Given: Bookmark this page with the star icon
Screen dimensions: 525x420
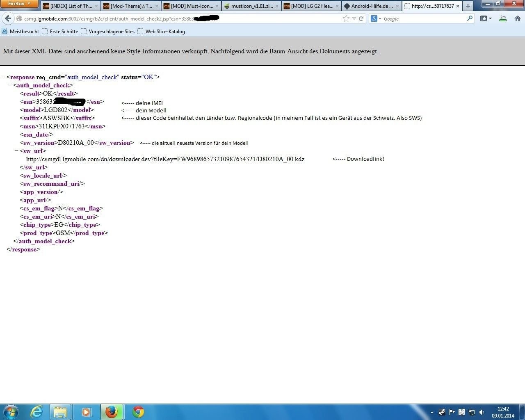Looking at the screenshot, I should coord(346,18).
